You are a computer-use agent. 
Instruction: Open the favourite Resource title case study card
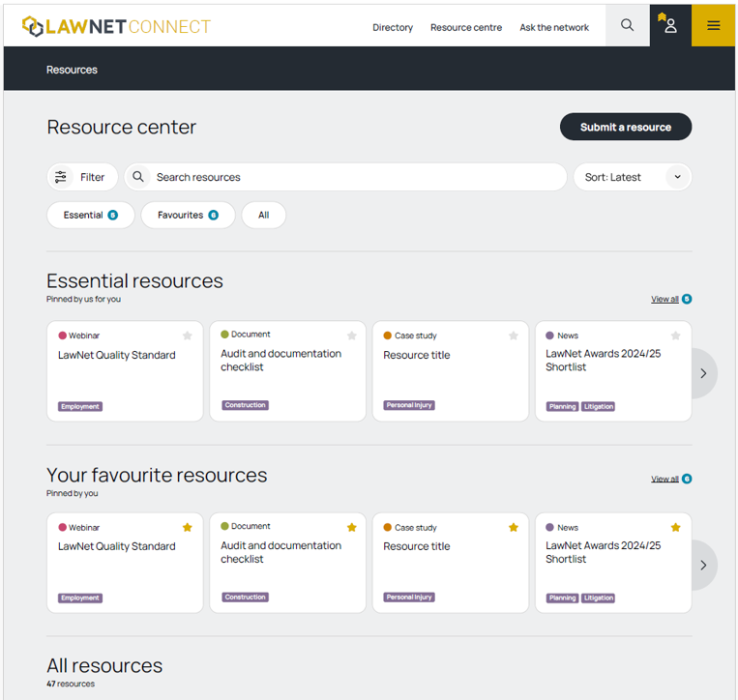point(451,563)
